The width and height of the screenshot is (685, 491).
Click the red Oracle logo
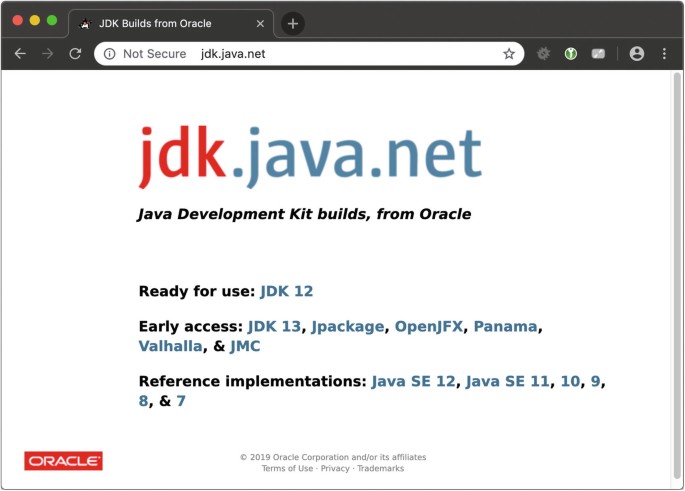pyautogui.click(x=64, y=461)
